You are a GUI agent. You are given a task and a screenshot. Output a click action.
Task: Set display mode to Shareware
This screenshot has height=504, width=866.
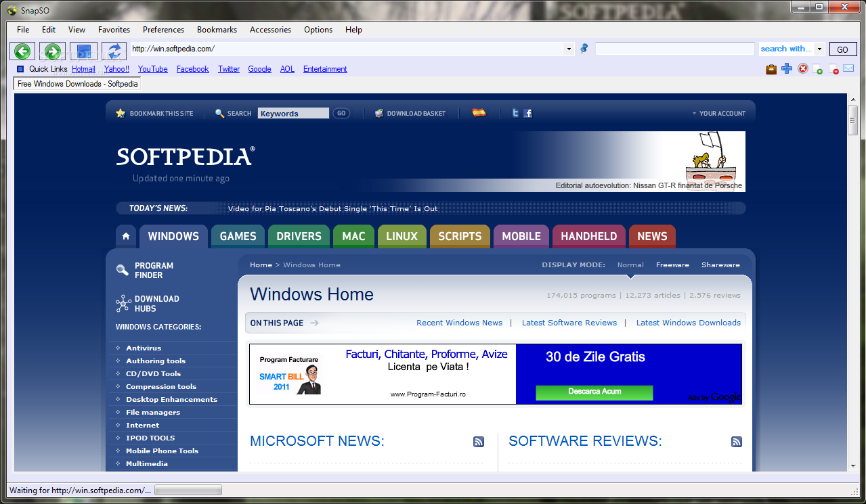click(720, 265)
